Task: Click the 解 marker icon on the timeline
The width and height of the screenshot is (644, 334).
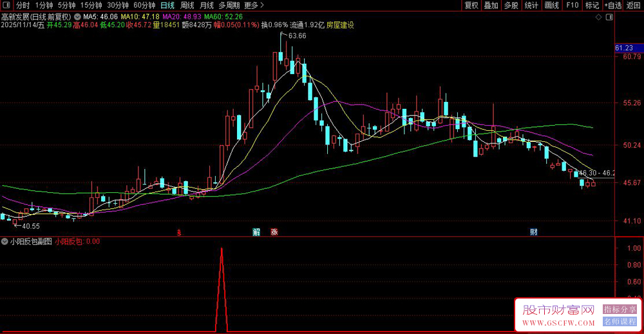Action: 256,231
